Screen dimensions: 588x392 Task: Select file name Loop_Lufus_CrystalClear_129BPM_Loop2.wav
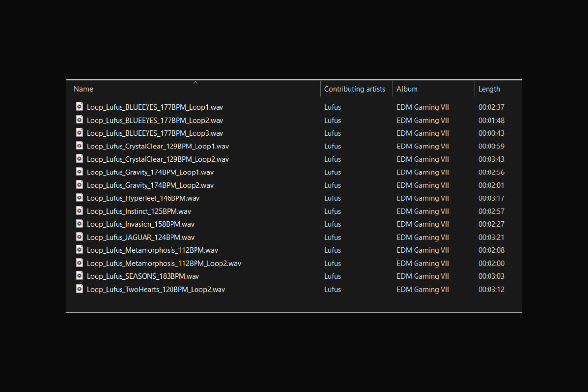158,159
